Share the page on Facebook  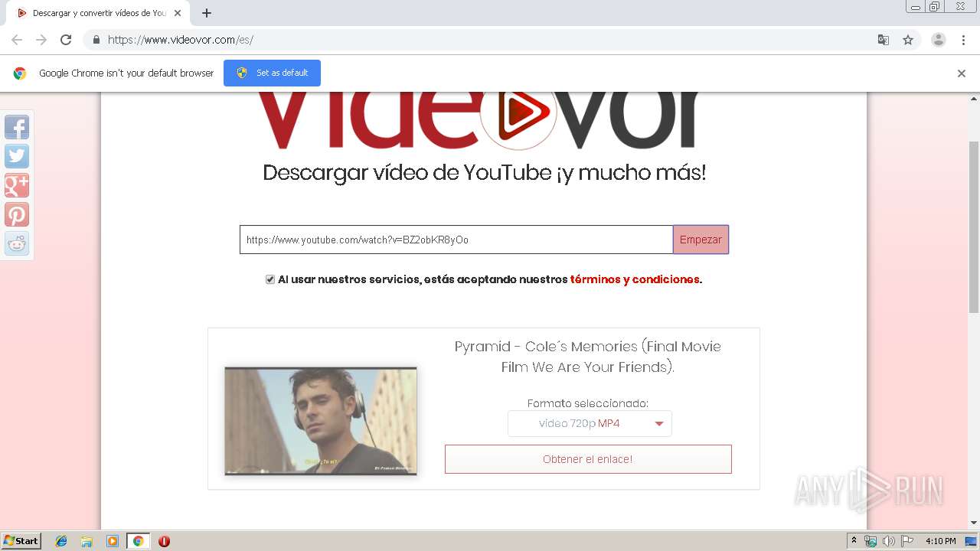(x=17, y=127)
